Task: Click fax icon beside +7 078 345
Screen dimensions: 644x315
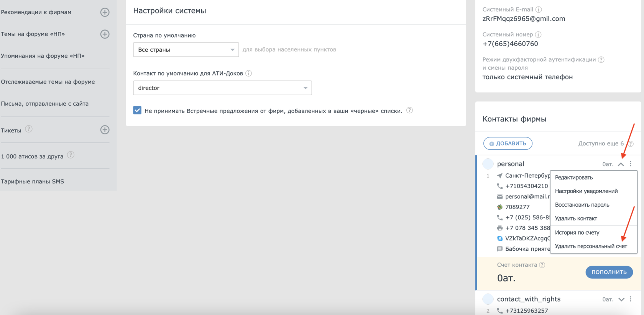Action: pyautogui.click(x=500, y=228)
